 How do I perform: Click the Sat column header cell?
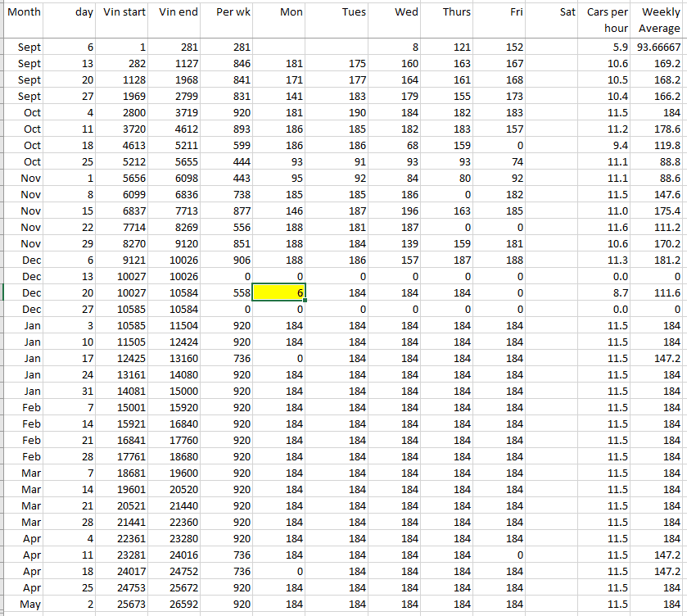click(553, 20)
